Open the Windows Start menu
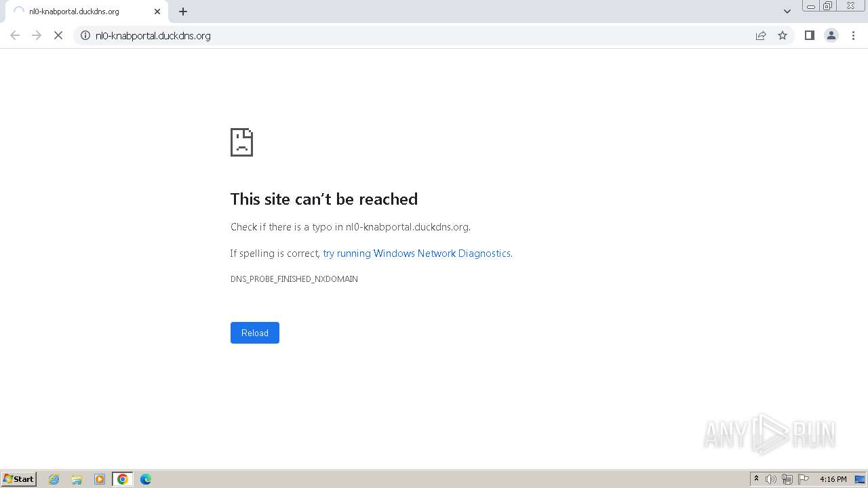868x488 pixels. [x=19, y=479]
